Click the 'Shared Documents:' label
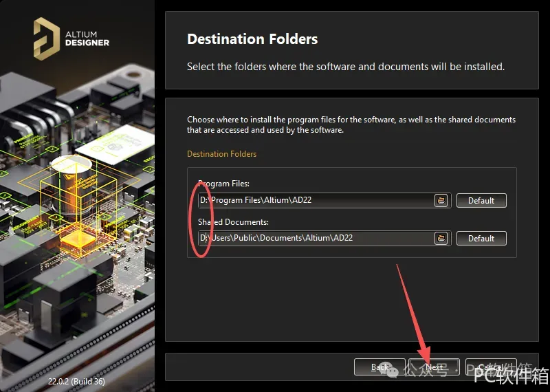 click(x=233, y=222)
